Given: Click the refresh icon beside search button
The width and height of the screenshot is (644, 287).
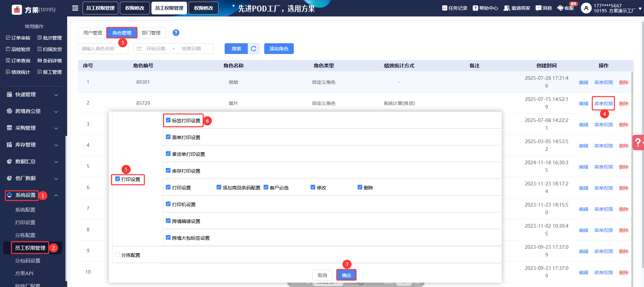Looking at the screenshot, I should (254, 49).
